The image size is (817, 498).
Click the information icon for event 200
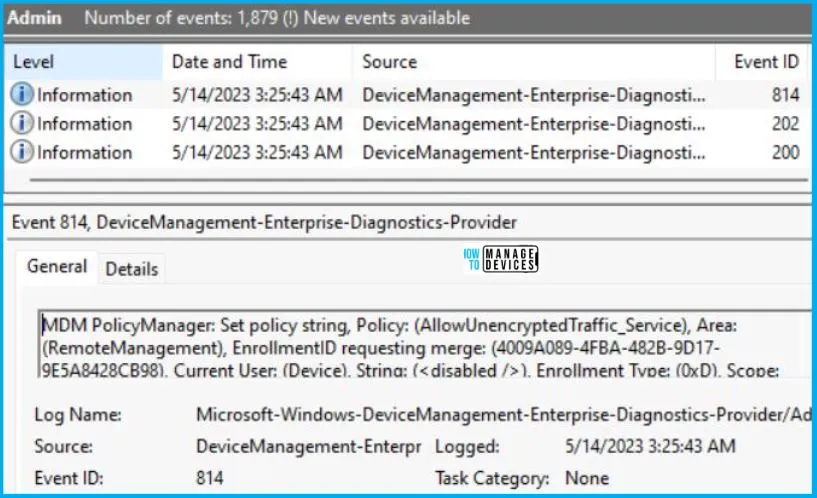pos(22,152)
